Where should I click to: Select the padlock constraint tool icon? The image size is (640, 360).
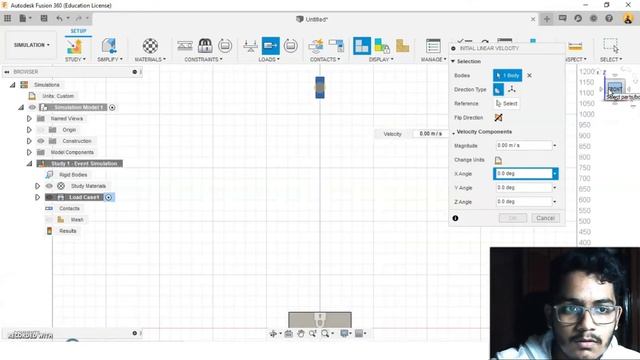click(x=205, y=46)
